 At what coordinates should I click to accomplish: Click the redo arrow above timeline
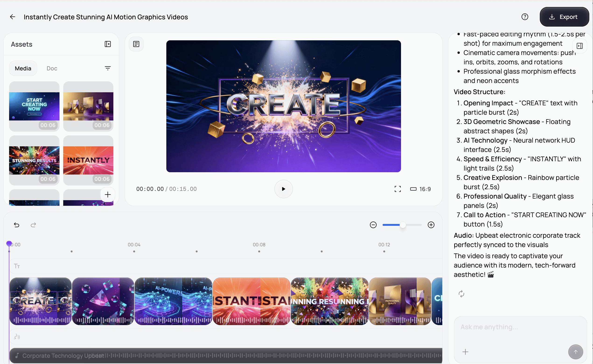pos(33,225)
